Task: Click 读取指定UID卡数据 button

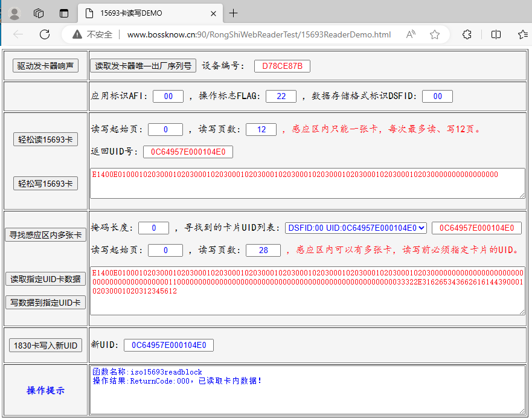Action: [45, 279]
